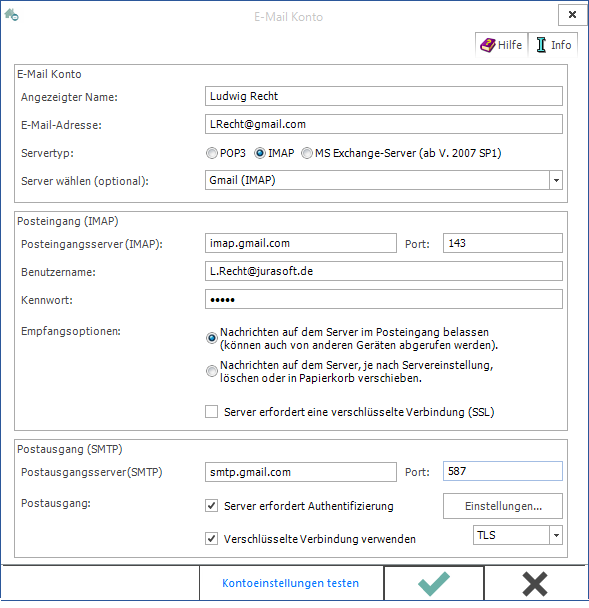The height and width of the screenshot is (608, 589).
Task: Enable SSL encrypted connection checkbox
Action: (x=211, y=412)
